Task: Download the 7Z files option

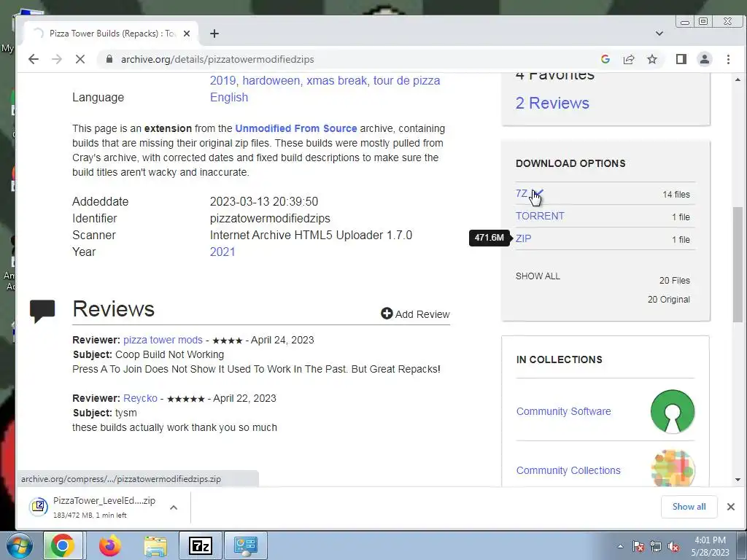Action: [521, 194]
